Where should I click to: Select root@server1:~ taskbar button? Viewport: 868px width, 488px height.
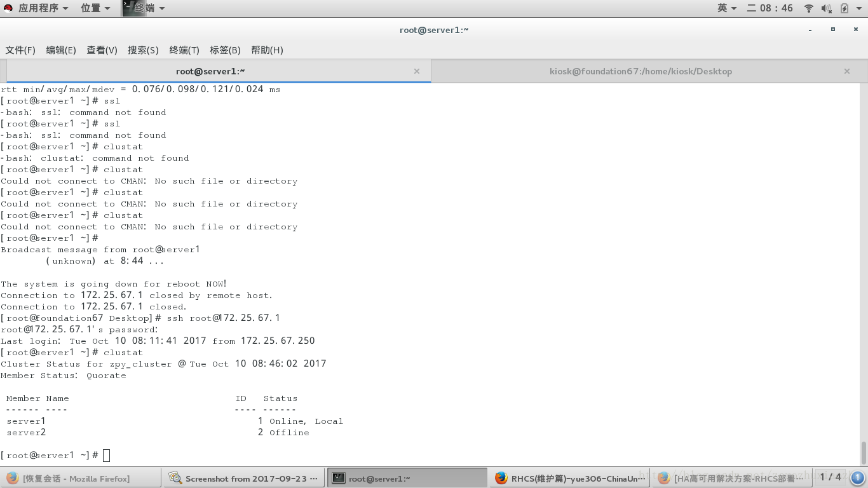tap(407, 478)
